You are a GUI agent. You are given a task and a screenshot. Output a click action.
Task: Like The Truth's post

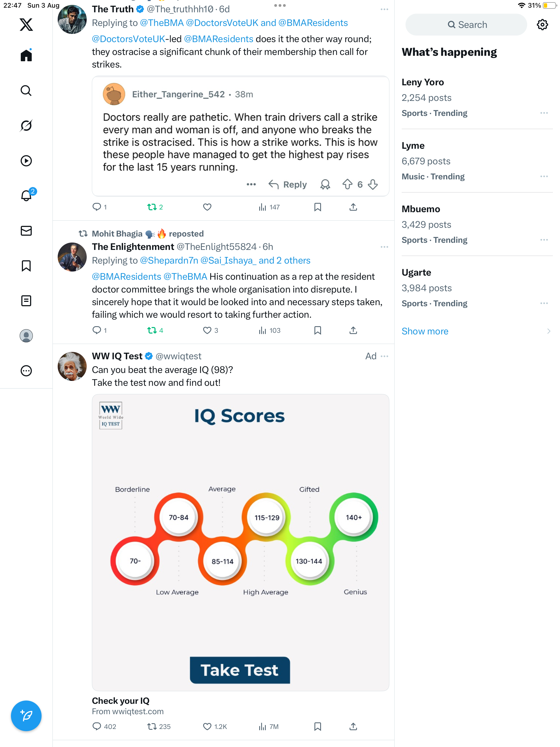click(207, 207)
